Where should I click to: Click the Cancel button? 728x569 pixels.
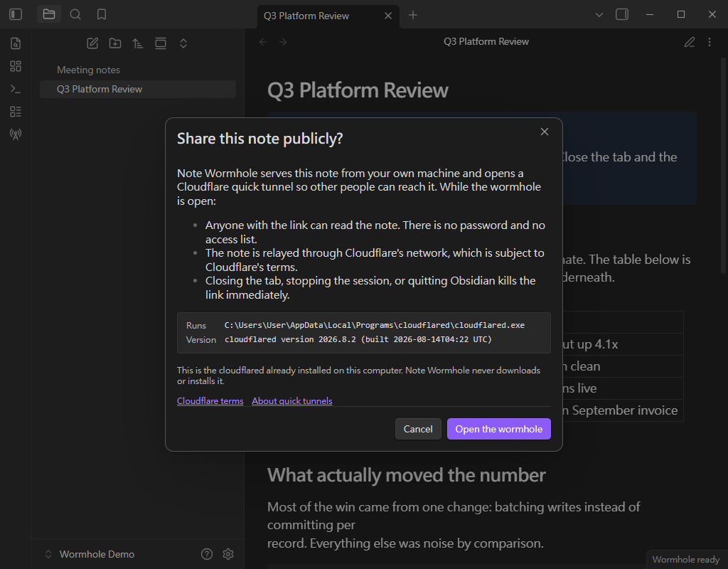pos(418,429)
